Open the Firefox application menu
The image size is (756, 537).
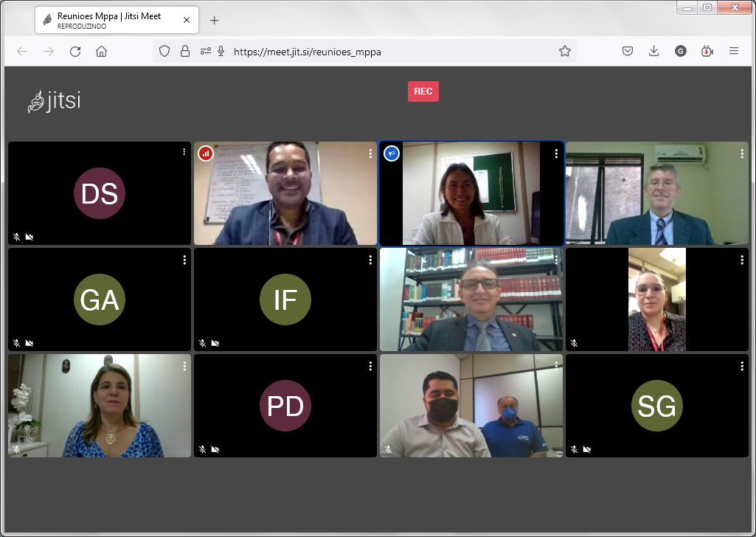(x=734, y=51)
